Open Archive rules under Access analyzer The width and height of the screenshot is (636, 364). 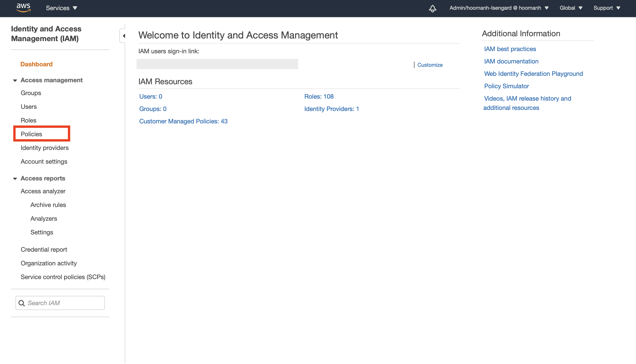click(48, 205)
